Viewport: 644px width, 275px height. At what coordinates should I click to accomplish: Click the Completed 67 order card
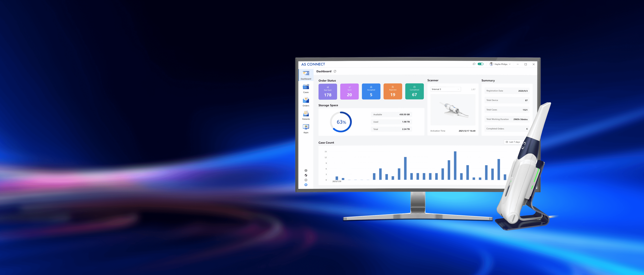tap(414, 92)
